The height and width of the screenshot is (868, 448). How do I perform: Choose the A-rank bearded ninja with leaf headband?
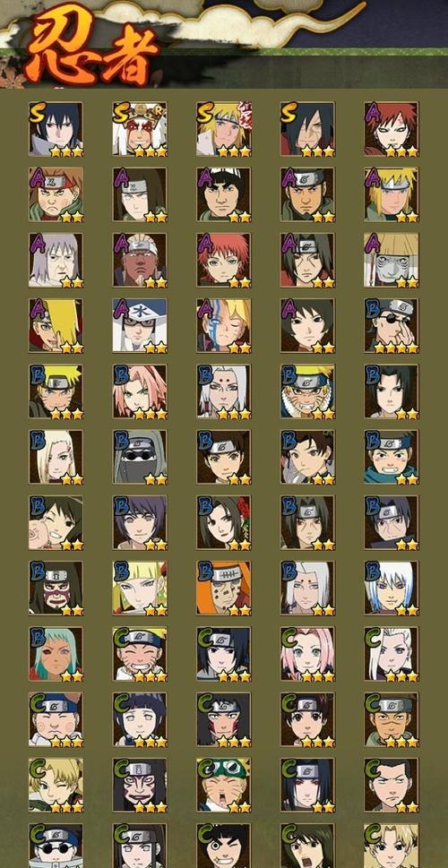tap(307, 194)
